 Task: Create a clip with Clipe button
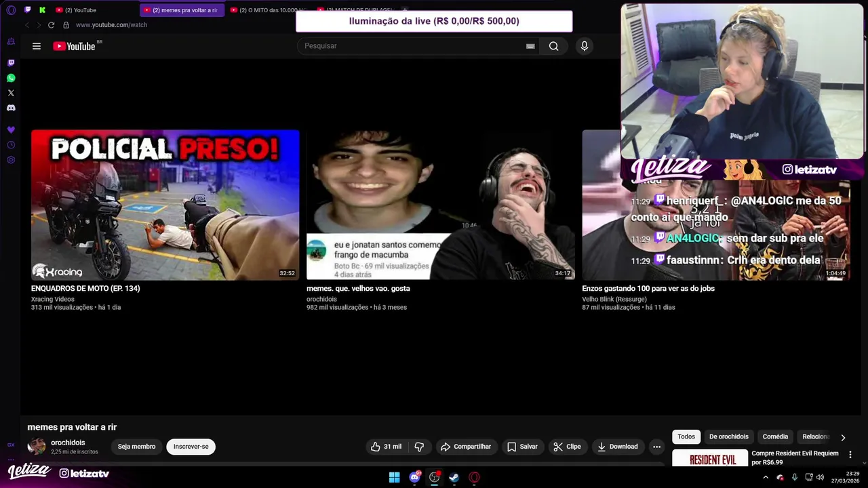(567, 447)
